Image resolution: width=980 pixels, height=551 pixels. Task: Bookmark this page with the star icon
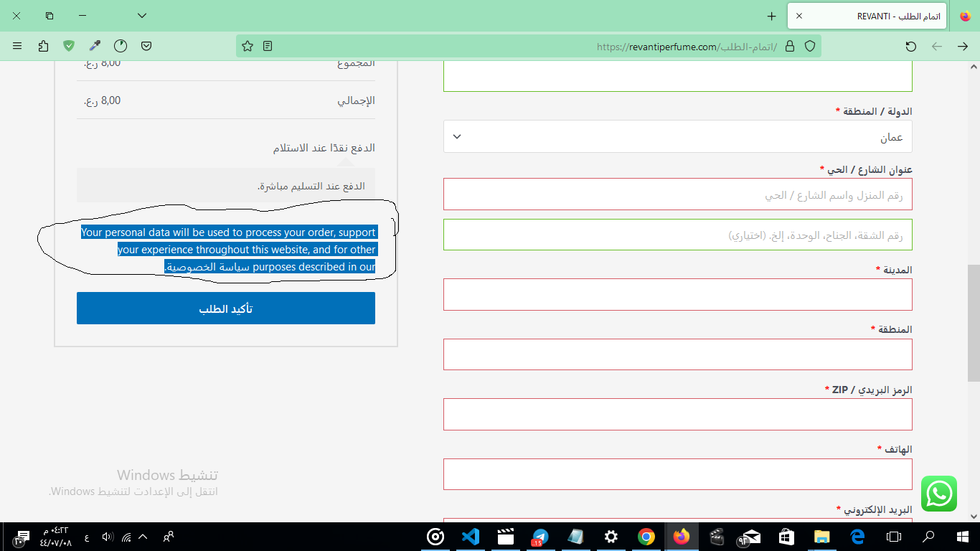point(248,46)
